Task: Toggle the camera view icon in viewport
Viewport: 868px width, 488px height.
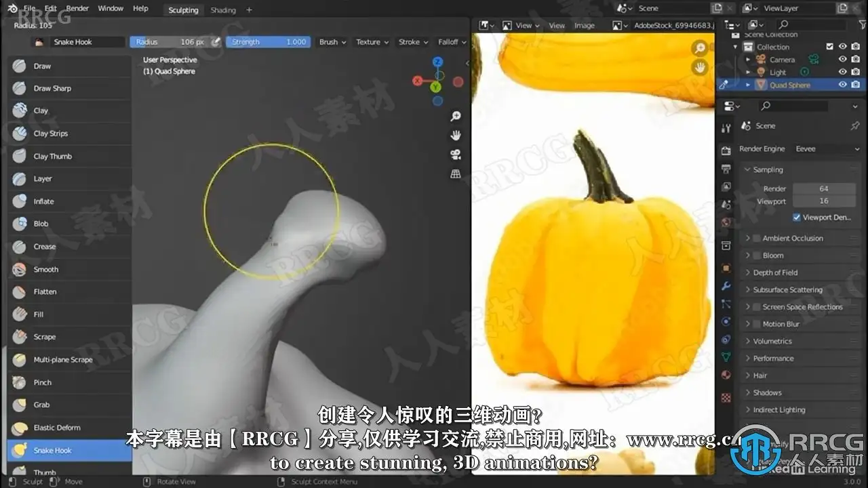Action: pos(456,155)
